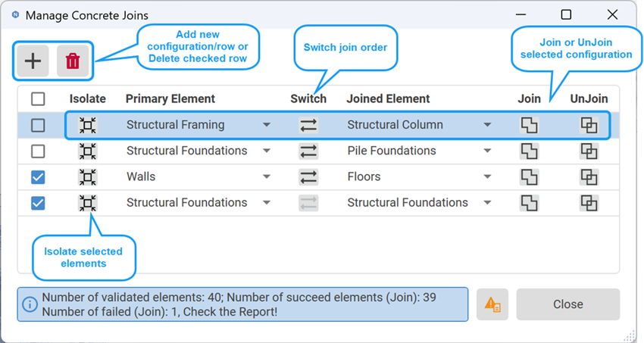This screenshot has width=644, height=343.
Task: Click the Close button
Action: point(568,304)
